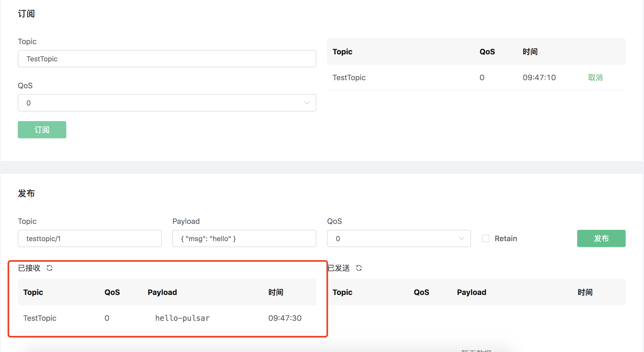
Task: Click the publish QoS chevron arrow
Action: click(x=461, y=238)
